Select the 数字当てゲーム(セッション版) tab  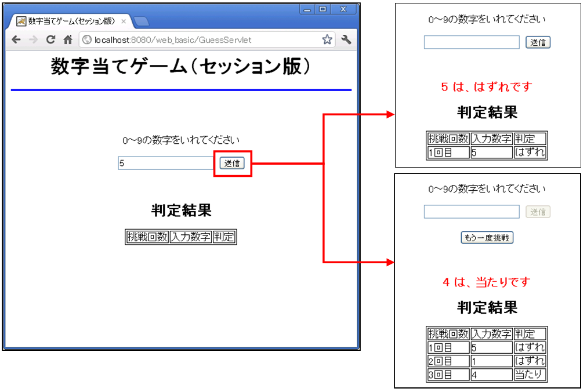(67, 21)
